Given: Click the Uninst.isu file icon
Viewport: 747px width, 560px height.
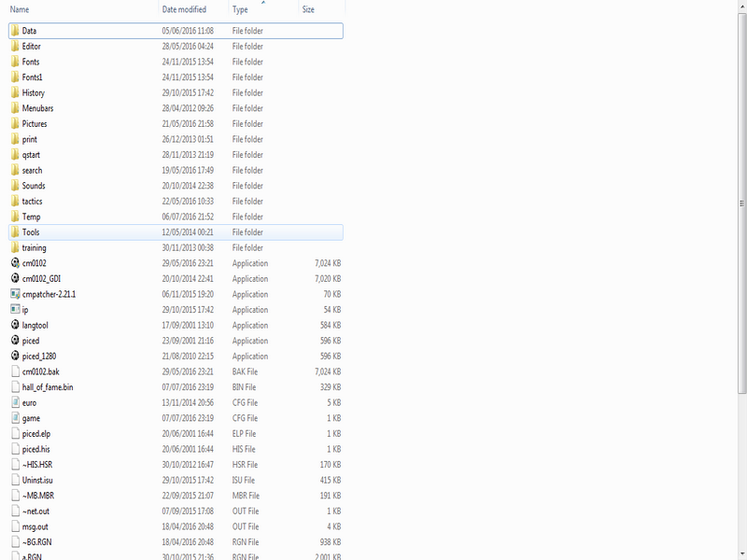Looking at the screenshot, I should [x=15, y=480].
